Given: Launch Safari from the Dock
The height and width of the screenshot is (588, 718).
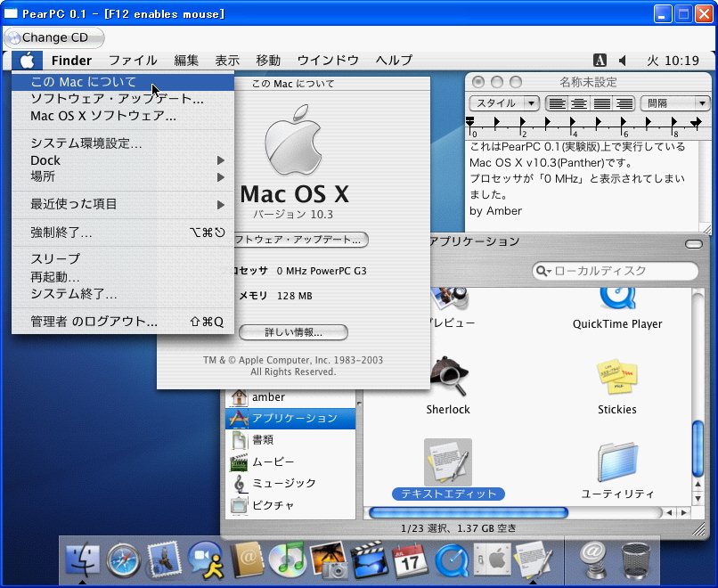Looking at the screenshot, I should point(123,560).
